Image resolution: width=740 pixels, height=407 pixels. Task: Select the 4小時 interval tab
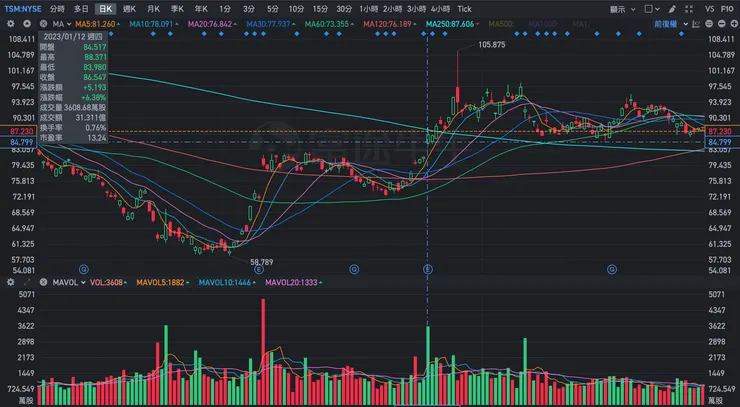tap(440, 9)
